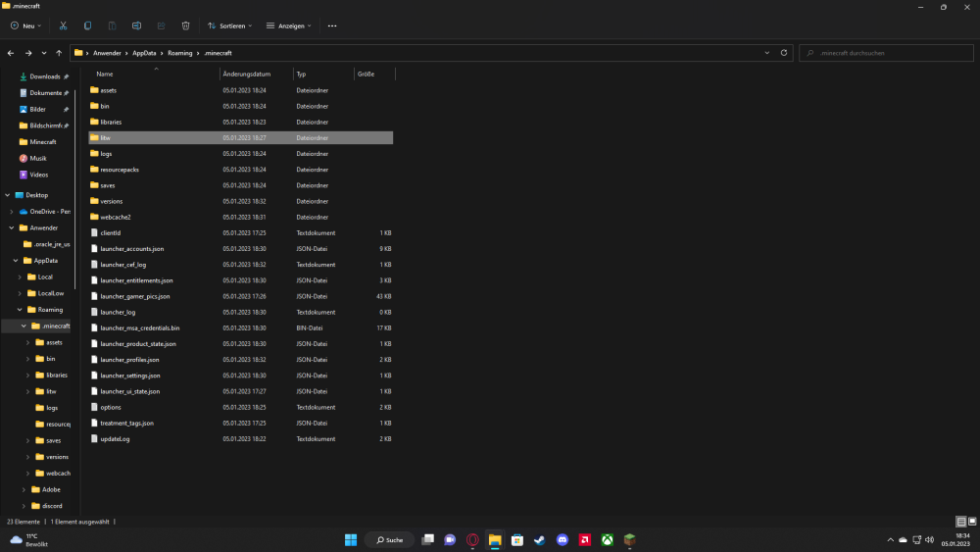Sort by Größe column header
980x552 pixels.
point(374,74)
